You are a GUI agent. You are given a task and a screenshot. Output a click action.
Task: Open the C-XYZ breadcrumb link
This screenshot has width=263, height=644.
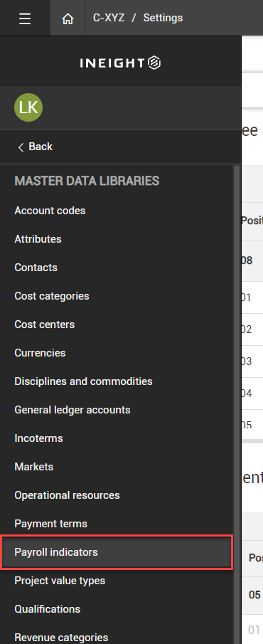(x=109, y=18)
